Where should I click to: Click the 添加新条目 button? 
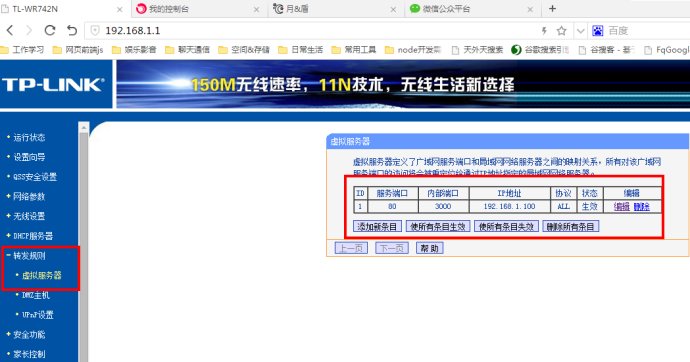[377, 227]
